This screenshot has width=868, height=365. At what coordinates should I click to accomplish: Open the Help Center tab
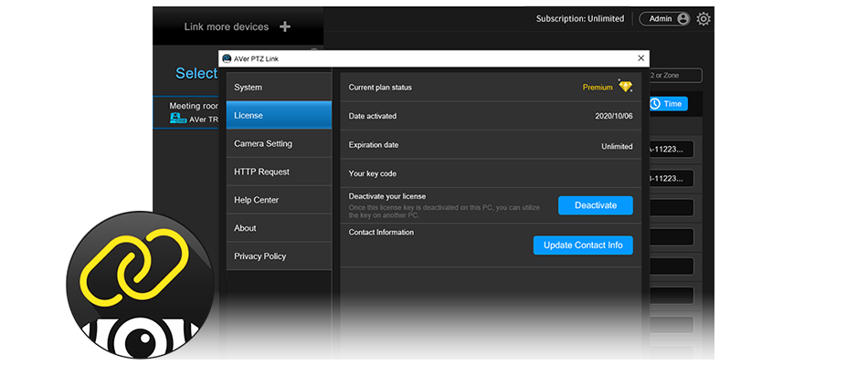(x=279, y=200)
